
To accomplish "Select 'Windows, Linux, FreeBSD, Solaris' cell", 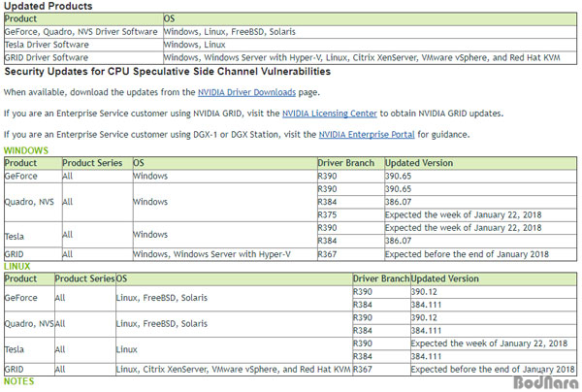I will [371, 32].
